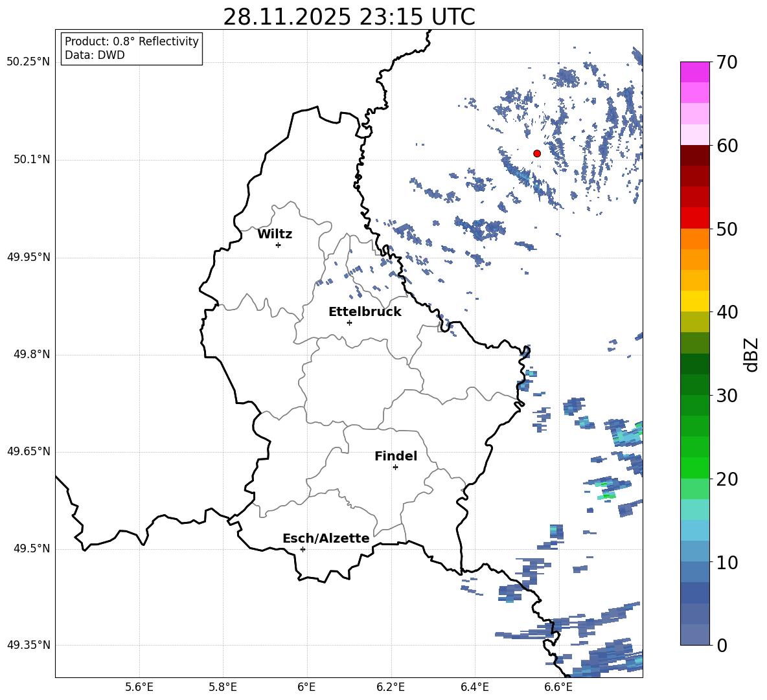
Task: Click the 49.5°N latitude label
Action: coord(31,548)
